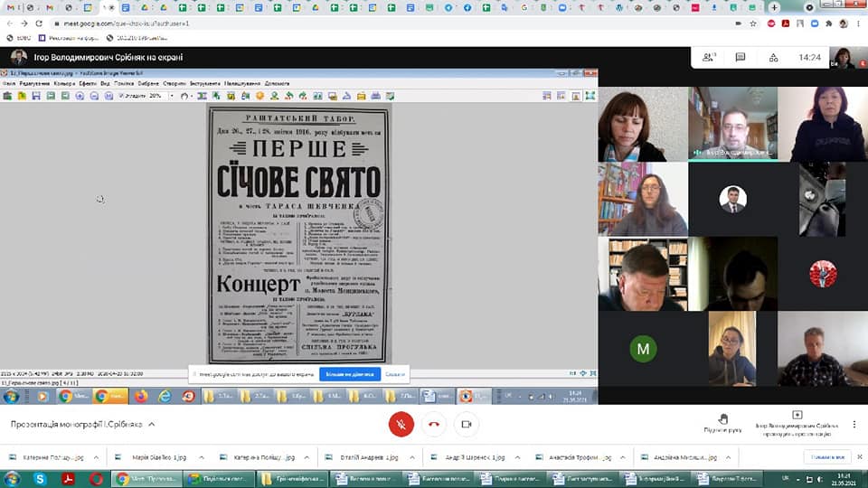Open a new Chrome tab
868x488 pixels.
click(x=774, y=7)
